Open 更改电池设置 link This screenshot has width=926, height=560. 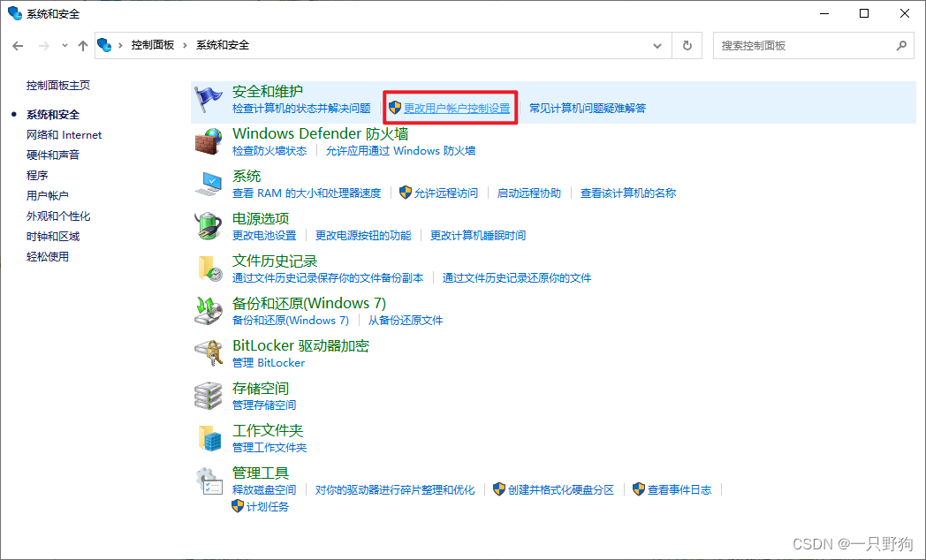[x=264, y=236]
